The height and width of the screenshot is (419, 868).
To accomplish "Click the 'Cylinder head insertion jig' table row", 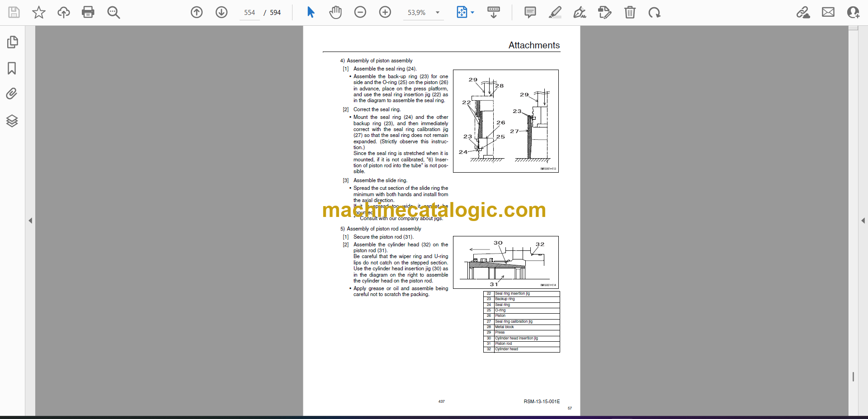I will (521, 338).
